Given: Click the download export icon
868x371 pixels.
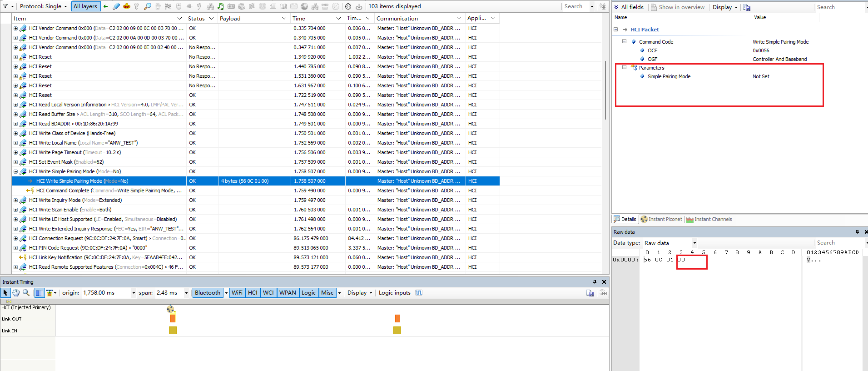Looking at the screenshot, I should 359,6.
